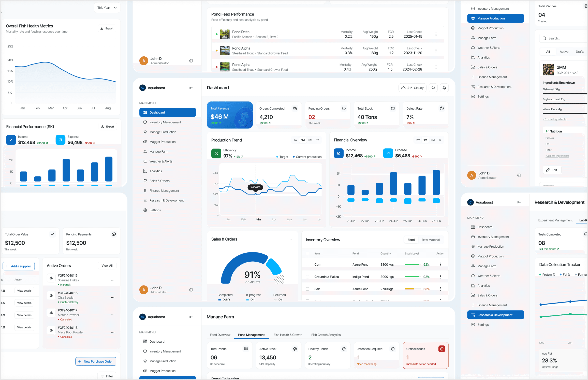Click +3 more ingredients under Ingredients Breakdown
Screen dimensions: 588x380
pyautogui.click(x=554, y=119)
